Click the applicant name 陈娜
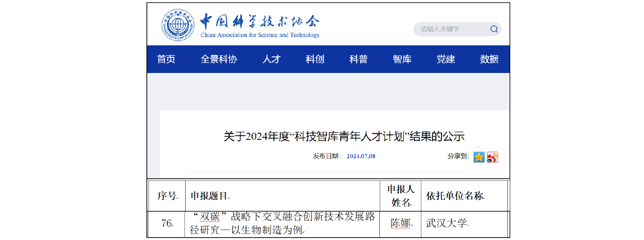The width and height of the screenshot is (644, 240). tap(400, 223)
